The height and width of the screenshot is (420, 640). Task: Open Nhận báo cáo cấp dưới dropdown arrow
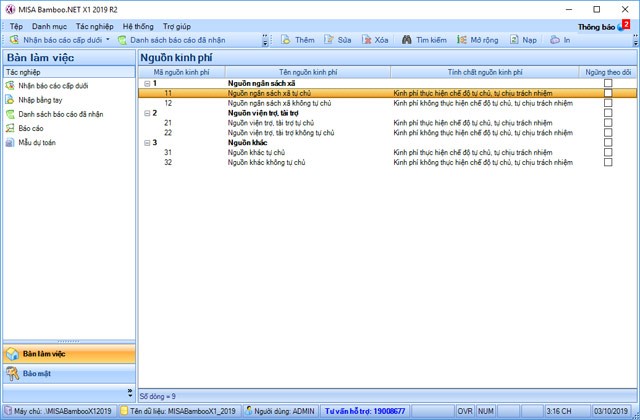(x=108, y=41)
